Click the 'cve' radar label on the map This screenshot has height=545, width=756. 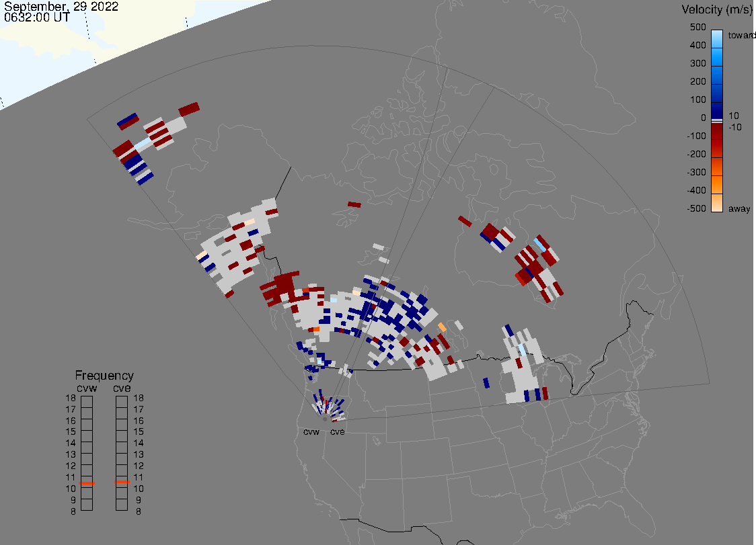coord(338,431)
